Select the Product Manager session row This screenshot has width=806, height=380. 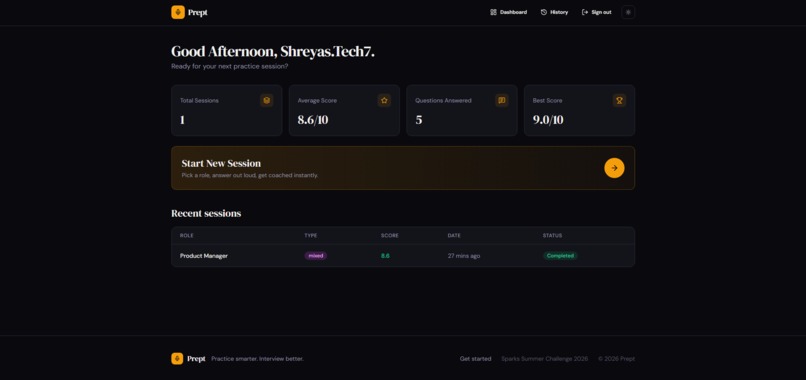[403, 256]
